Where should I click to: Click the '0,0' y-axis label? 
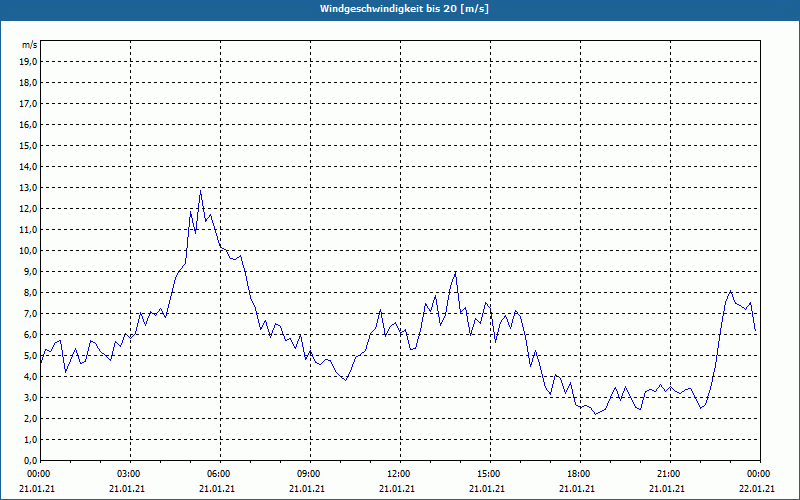(x=30, y=460)
